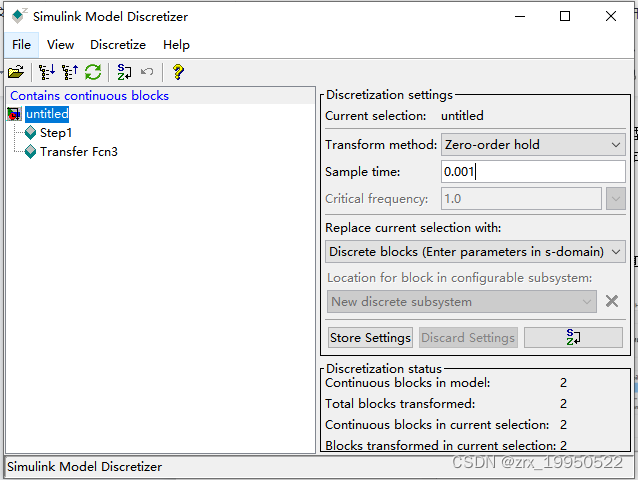Open the File menu
638x480 pixels.
coord(21,45)
